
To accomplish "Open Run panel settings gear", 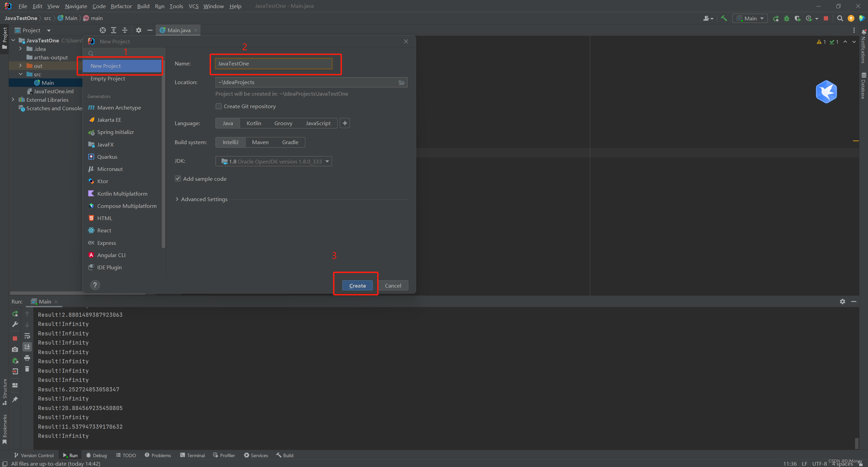I will tap(843, 301).
